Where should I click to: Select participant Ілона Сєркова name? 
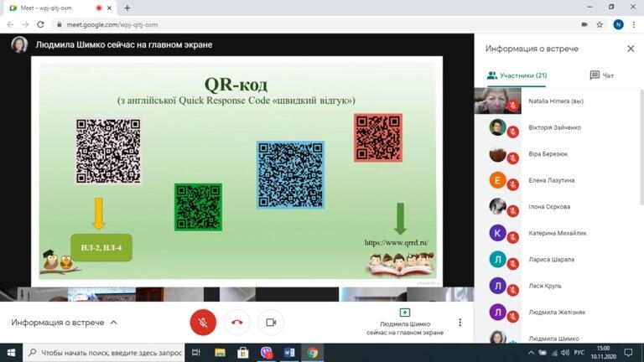coord(549,207)
